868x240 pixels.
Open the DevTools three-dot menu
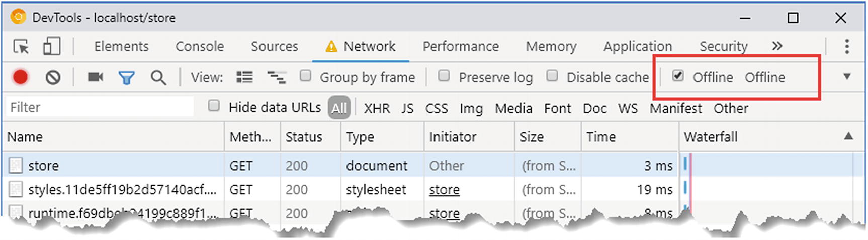[x=847, y=46]
